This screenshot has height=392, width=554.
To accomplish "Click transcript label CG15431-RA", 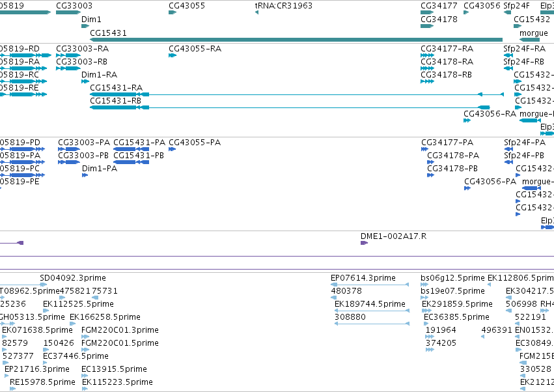I will (x=117, y=88).
